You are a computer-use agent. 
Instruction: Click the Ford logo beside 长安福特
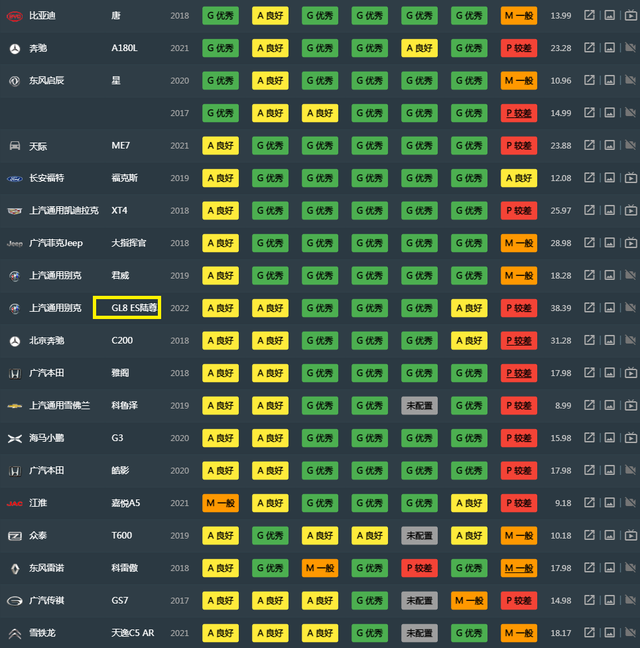(14, 179)
